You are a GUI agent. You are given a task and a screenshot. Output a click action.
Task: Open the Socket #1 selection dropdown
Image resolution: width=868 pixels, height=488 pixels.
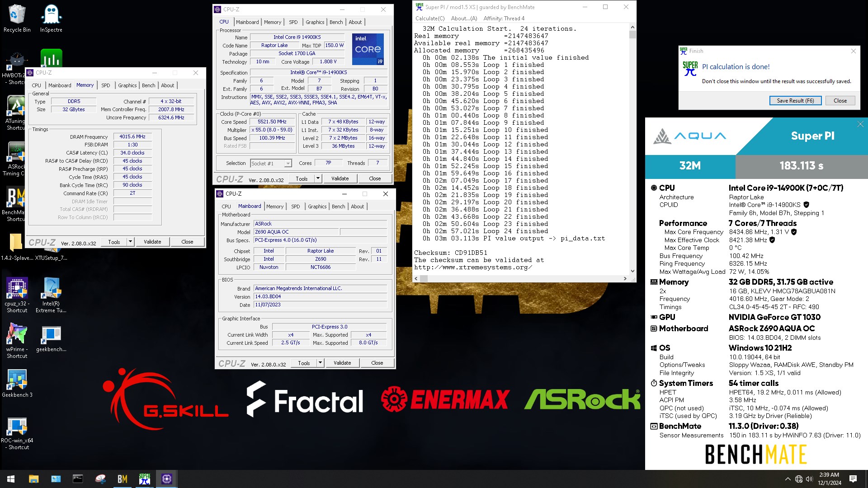[x=271, y=163]
